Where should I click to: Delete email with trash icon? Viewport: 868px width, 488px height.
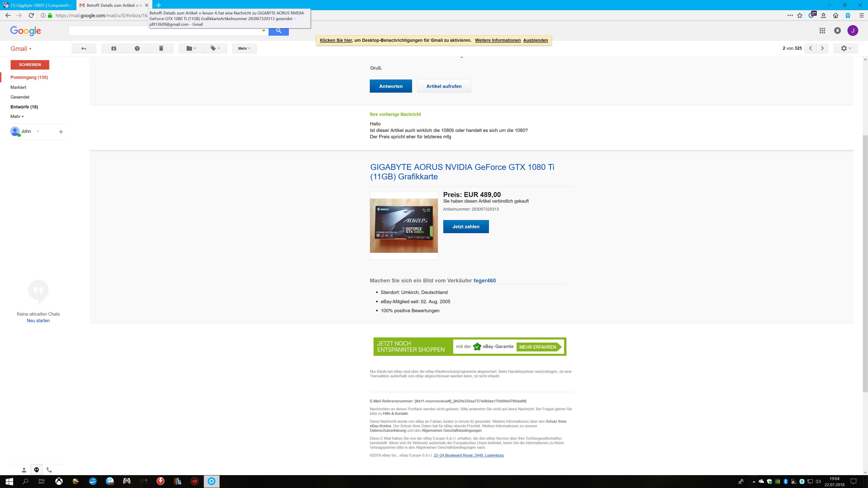pos(161,49)
